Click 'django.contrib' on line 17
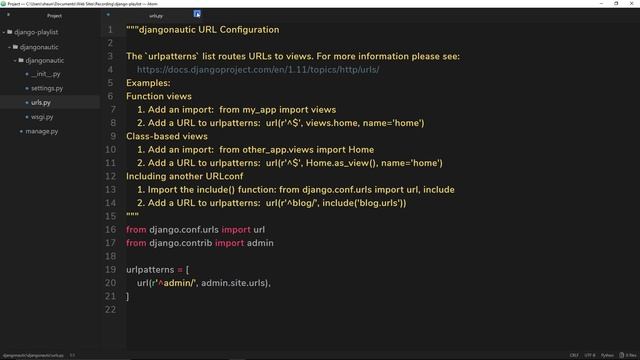The image size is (640, 360). coord(180,243)
